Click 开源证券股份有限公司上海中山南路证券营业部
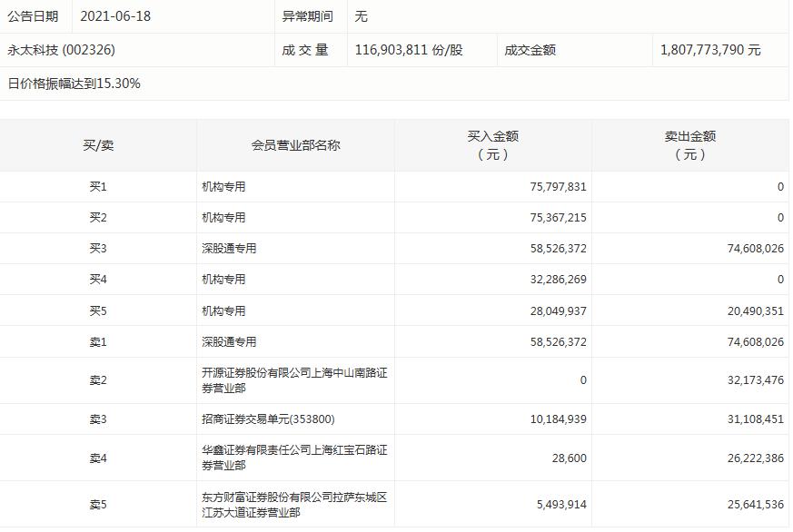 pos(294,380)
